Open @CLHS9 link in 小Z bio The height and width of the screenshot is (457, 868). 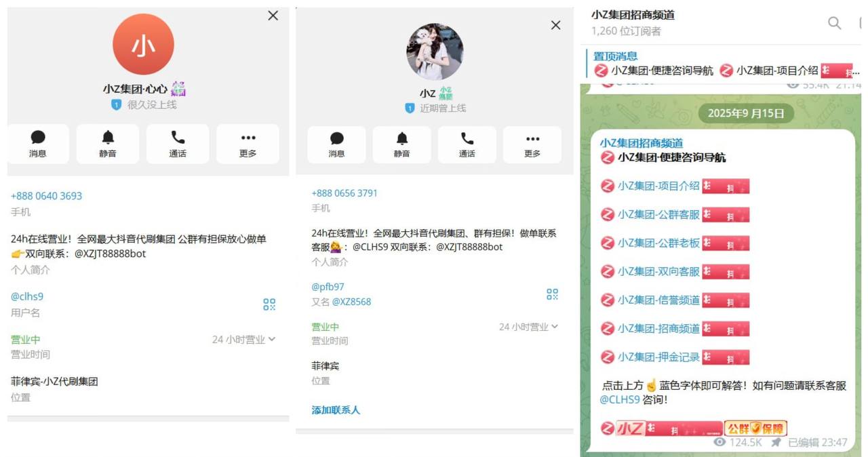click(x=370, y=247)
